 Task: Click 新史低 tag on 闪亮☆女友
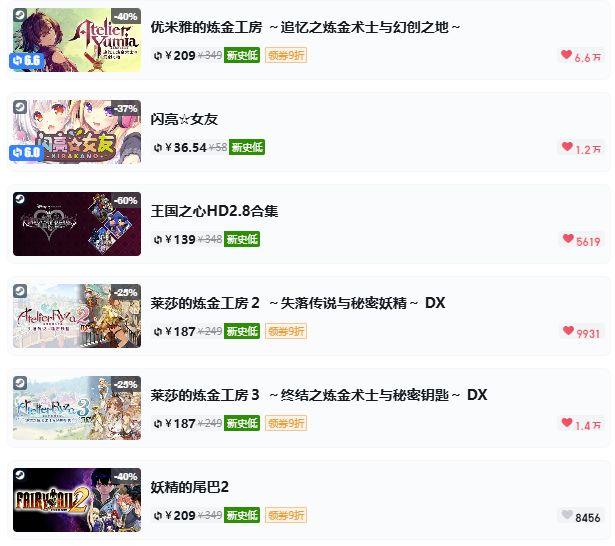[x=247, y=147]
